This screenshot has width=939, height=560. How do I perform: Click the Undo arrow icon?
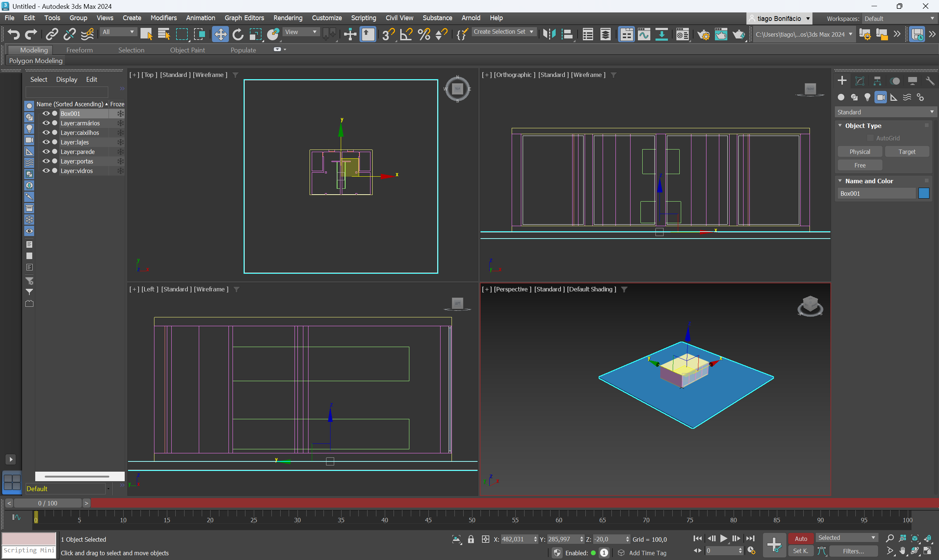click(x=14, y=34)
